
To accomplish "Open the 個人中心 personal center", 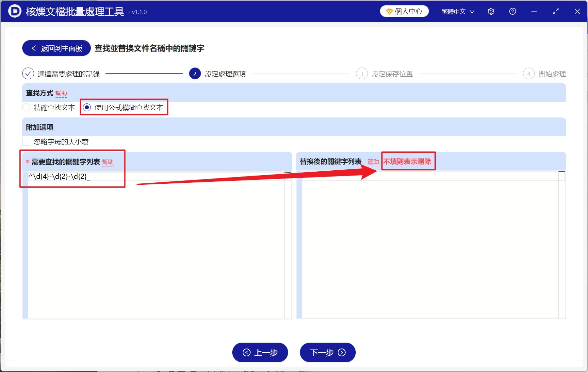I will tap(404, 11).
